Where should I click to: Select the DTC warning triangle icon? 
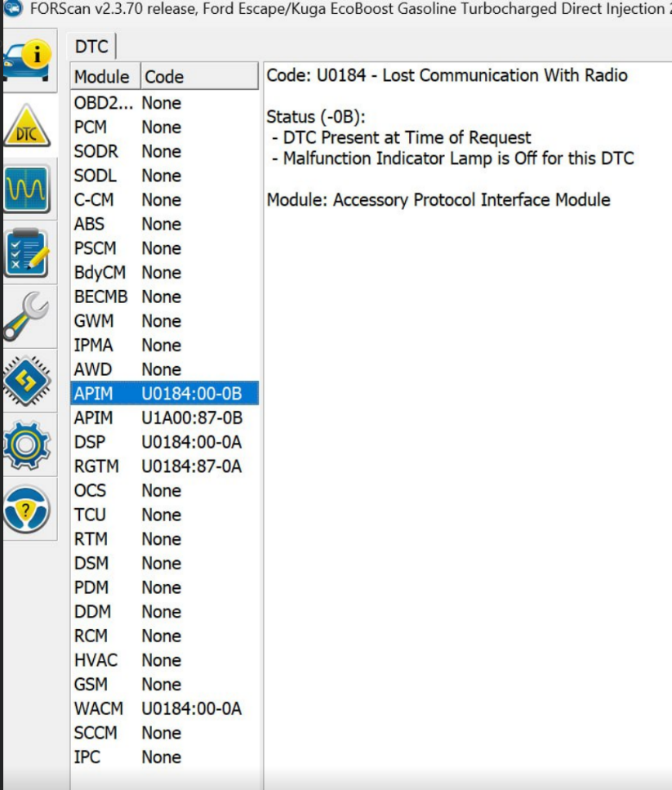[x=28, y=127]
